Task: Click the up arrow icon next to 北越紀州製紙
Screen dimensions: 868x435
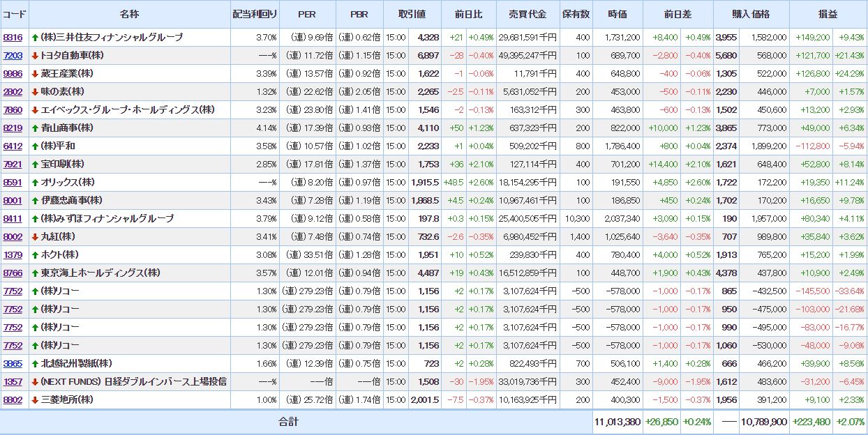Action: 35,363
